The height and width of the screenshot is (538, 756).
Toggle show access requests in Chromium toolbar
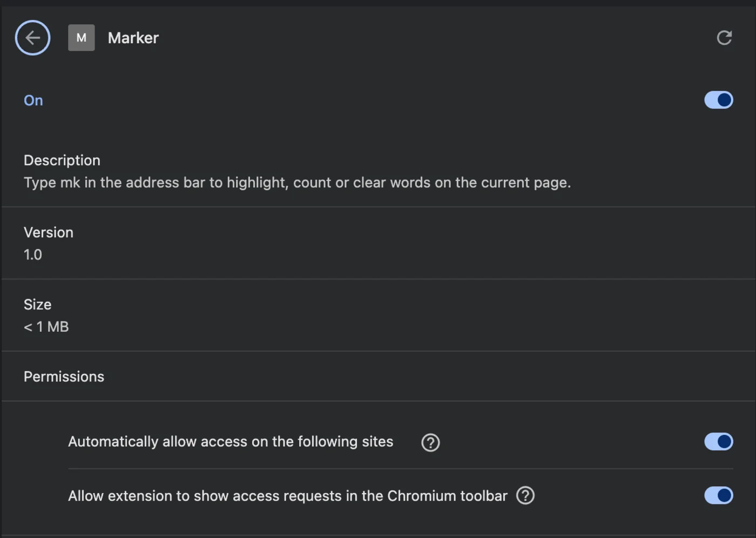click(719, 495)
